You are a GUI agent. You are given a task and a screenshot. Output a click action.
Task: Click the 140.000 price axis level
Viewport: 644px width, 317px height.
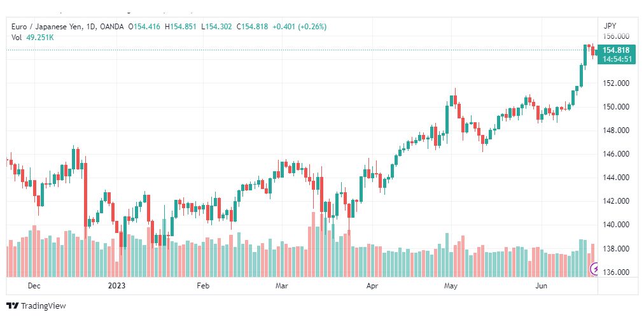tap(616, 225)
